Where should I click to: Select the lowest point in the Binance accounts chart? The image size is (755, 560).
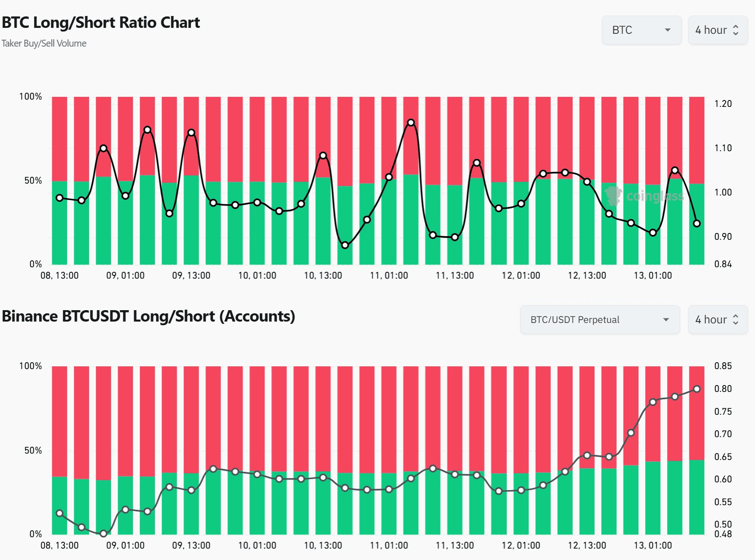pos(103,534)
